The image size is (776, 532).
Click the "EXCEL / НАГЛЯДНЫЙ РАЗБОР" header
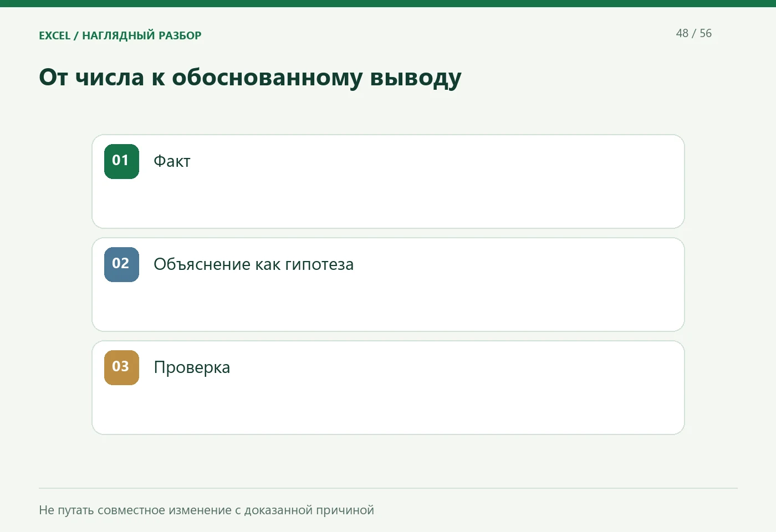tap(120, 35)
